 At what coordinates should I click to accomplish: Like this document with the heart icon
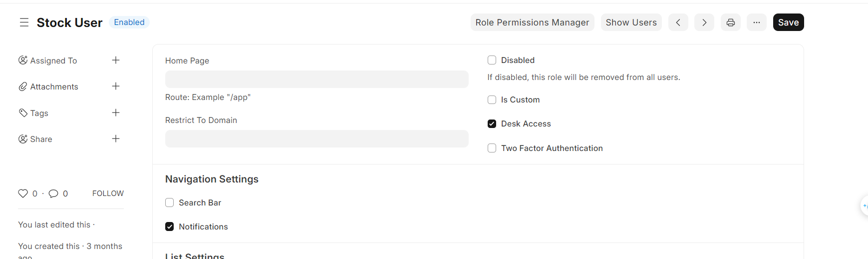[x=23, y=193]
